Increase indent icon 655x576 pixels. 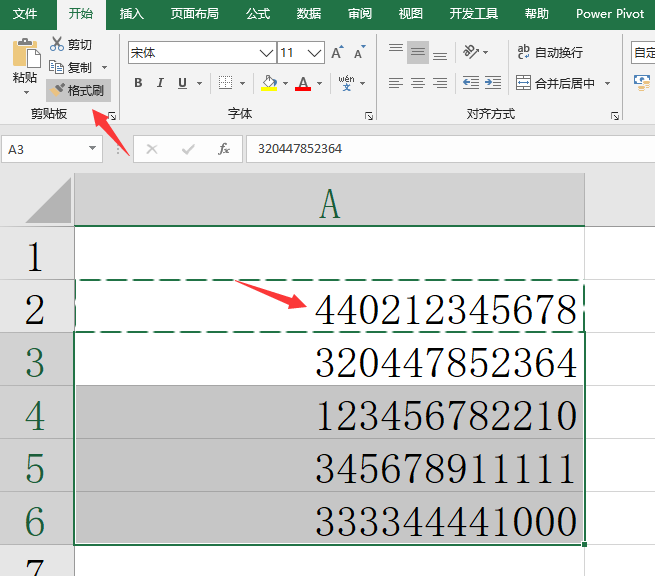(x=493, y=83)
